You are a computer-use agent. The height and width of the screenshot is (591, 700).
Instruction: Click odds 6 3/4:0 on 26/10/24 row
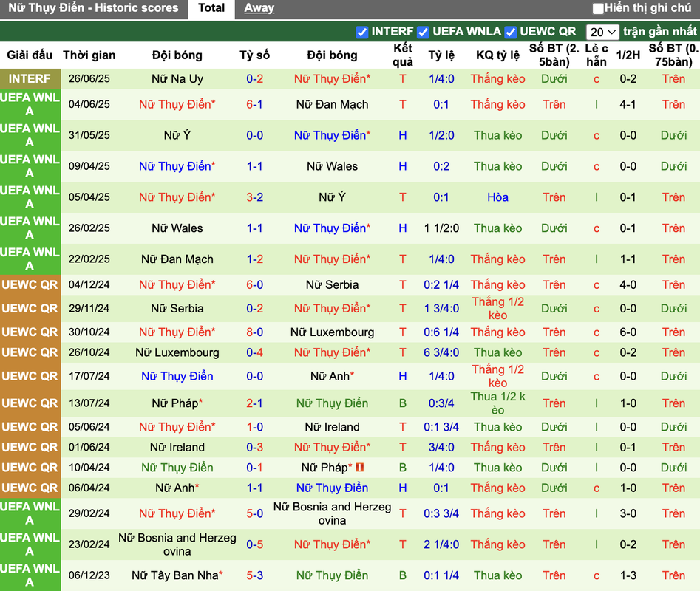tap(441, 353)
